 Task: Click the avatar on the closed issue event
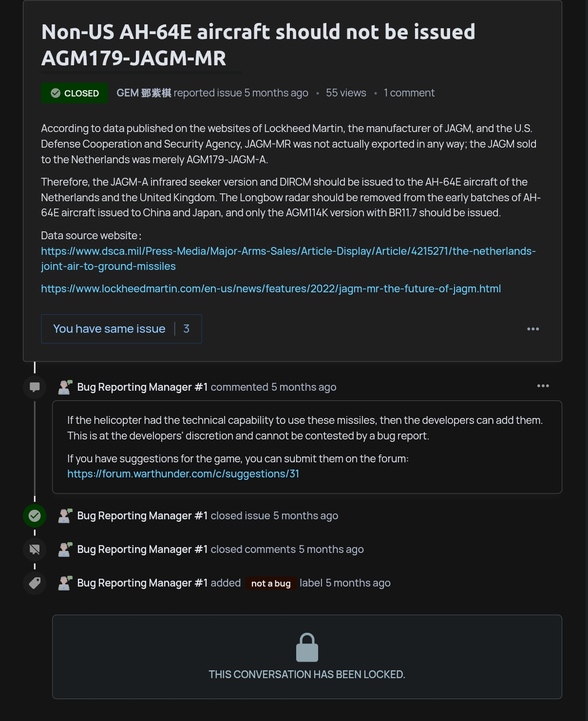[x=65, y=516]
